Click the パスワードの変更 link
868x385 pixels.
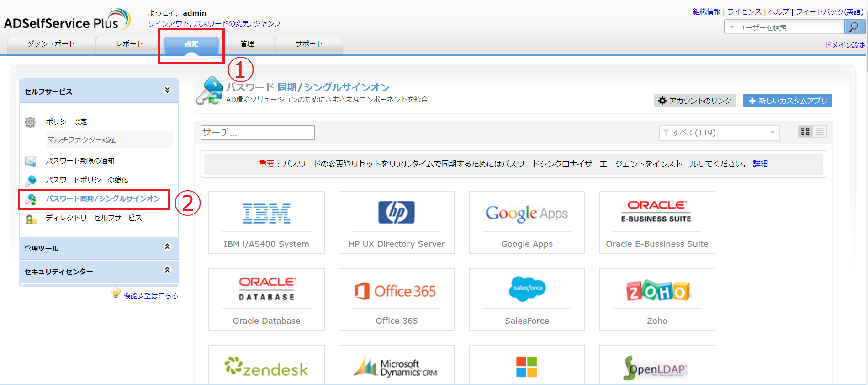coord(222,23)
